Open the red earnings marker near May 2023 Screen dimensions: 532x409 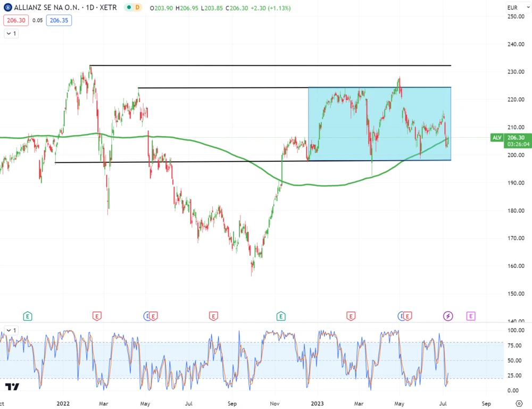pyautogui.click(x=408, y=316)
